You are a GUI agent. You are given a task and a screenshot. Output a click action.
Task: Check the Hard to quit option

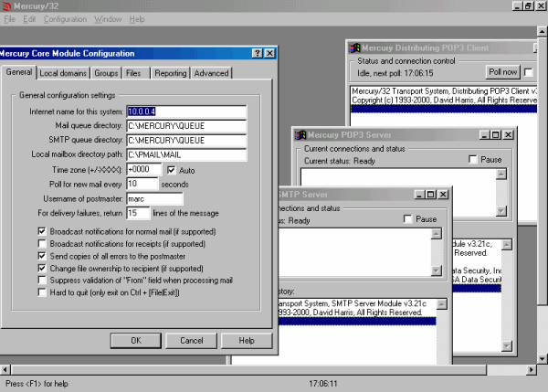click(x=42, y=294)
